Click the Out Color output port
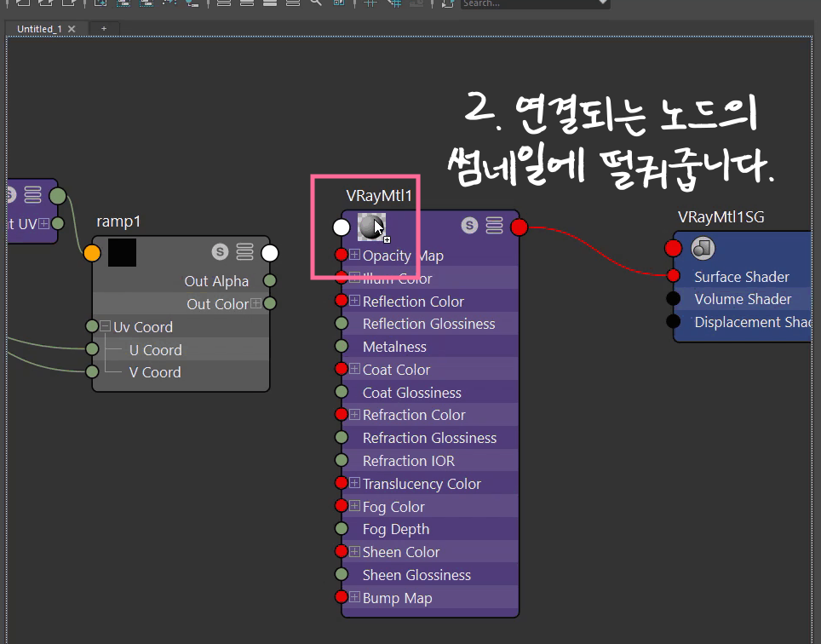 [270, 303]
